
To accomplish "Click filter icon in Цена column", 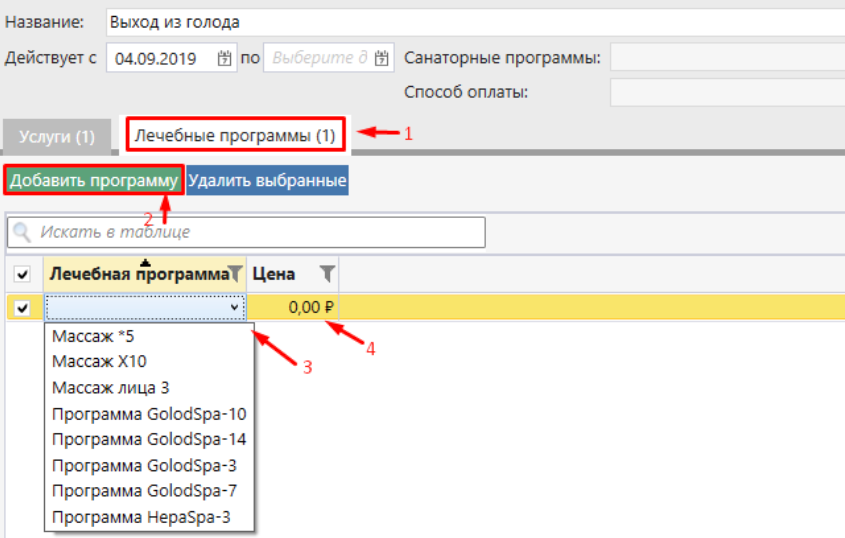I will (x=327, y=273).
